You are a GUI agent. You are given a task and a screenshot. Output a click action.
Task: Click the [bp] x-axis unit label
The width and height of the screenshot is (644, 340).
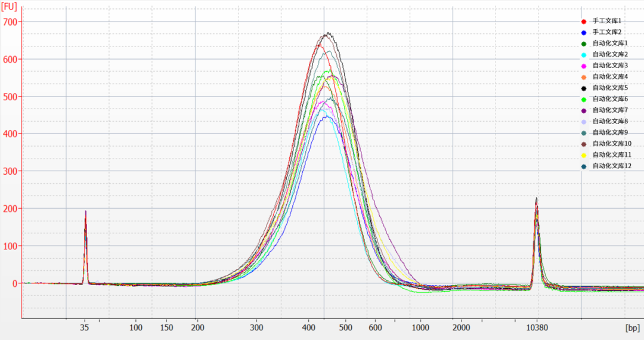point(632,328)
